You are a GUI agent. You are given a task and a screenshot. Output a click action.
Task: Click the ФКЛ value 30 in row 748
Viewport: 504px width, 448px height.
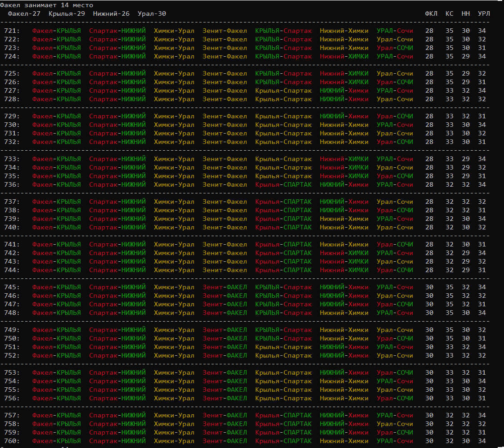pos(429,313)
